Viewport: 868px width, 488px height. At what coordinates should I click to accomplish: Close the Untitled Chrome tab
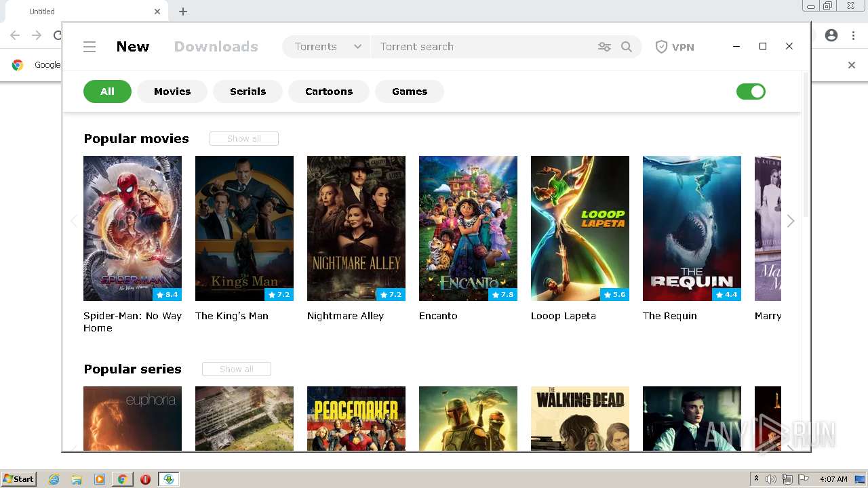(157, 12)
